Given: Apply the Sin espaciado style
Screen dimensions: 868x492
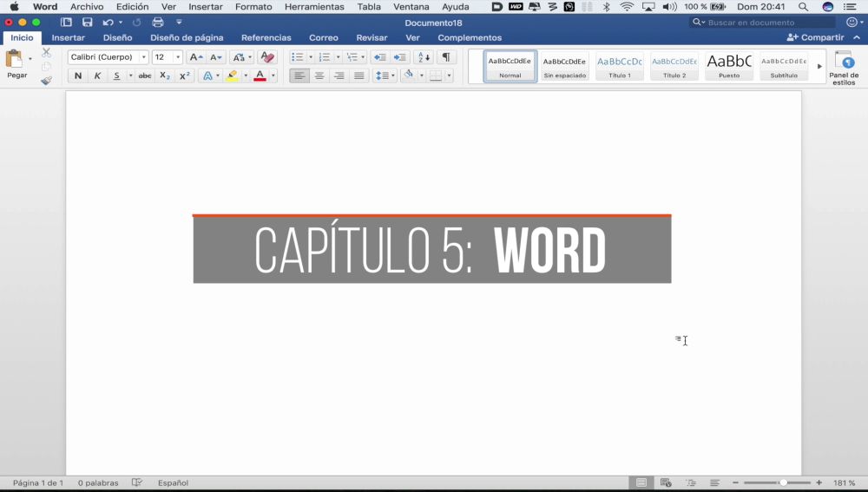Looking at the screenshot, I should coord(564,67).
